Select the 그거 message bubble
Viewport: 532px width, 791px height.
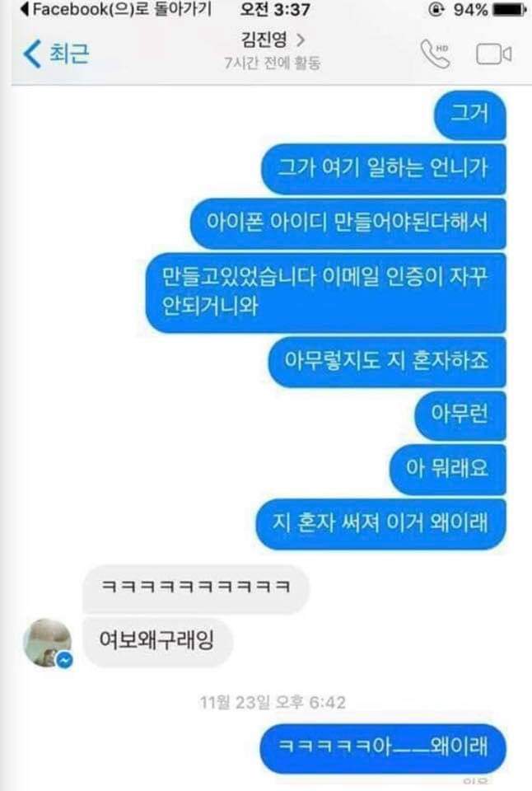[x=469, y=115]
